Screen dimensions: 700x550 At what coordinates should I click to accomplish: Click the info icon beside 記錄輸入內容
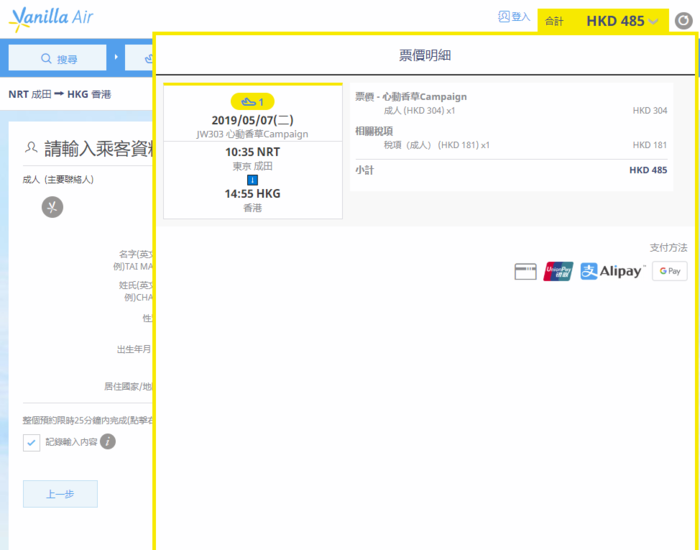107,442
